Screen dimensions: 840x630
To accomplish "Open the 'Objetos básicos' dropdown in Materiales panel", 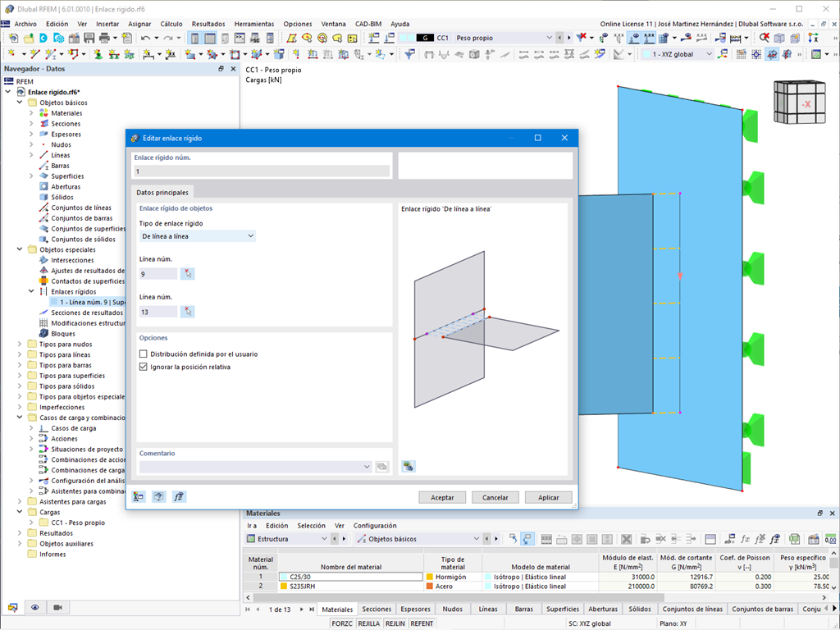I will tap(418, 539).
